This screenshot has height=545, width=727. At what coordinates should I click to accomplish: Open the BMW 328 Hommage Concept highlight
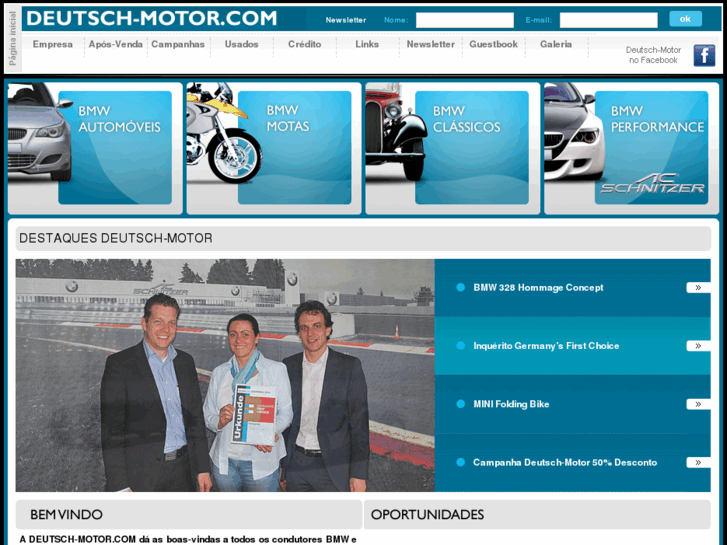[538, 288]
